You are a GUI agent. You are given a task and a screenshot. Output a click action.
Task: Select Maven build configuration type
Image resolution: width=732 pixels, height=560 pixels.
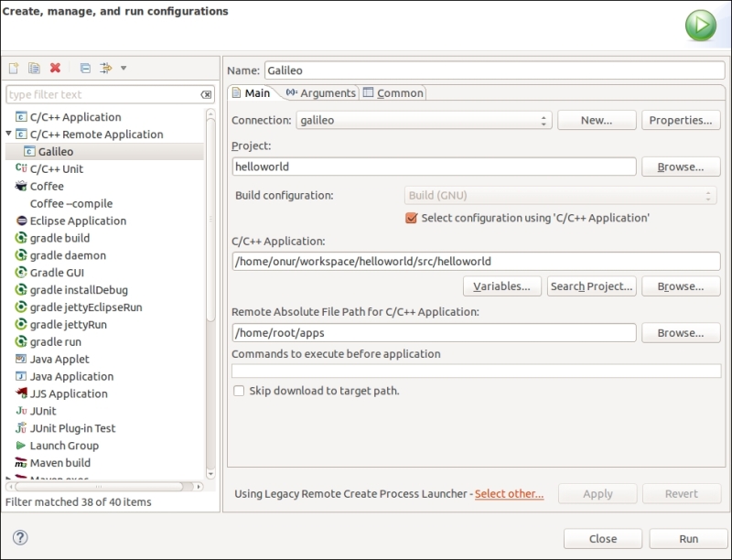tap(60, 462)
